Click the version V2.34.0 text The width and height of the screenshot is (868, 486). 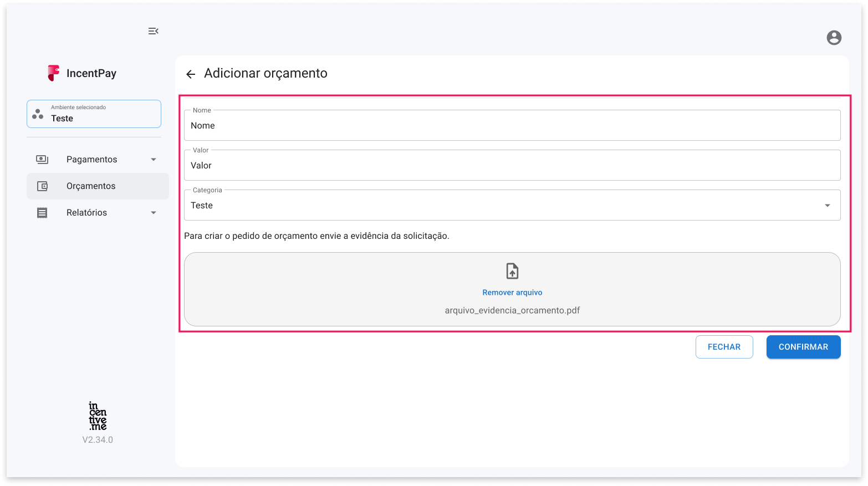98,440
